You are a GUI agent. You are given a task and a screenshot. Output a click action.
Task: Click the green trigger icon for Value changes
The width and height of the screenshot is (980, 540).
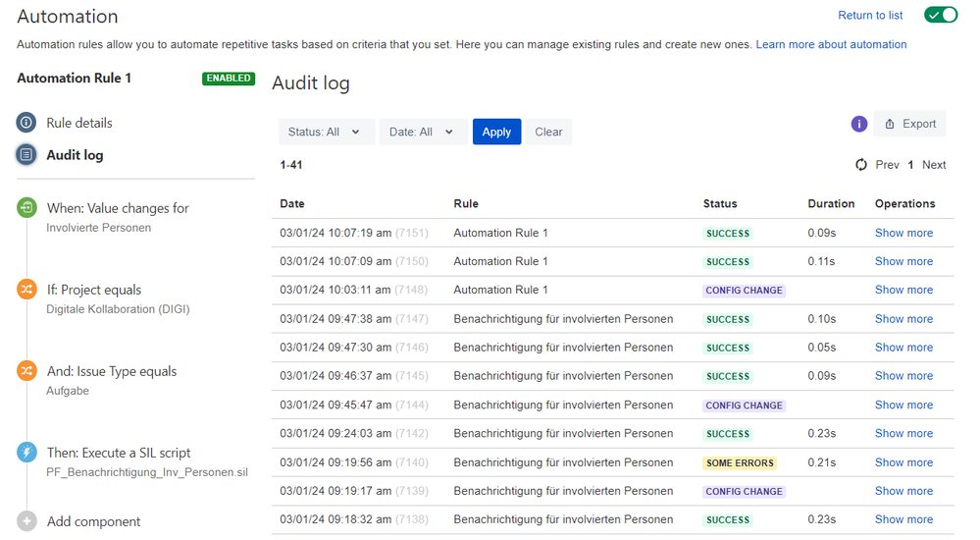(x=26, y=208)
